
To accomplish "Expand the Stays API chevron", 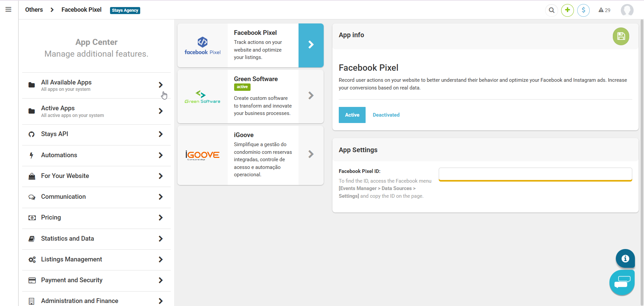I will coord(161,134).
